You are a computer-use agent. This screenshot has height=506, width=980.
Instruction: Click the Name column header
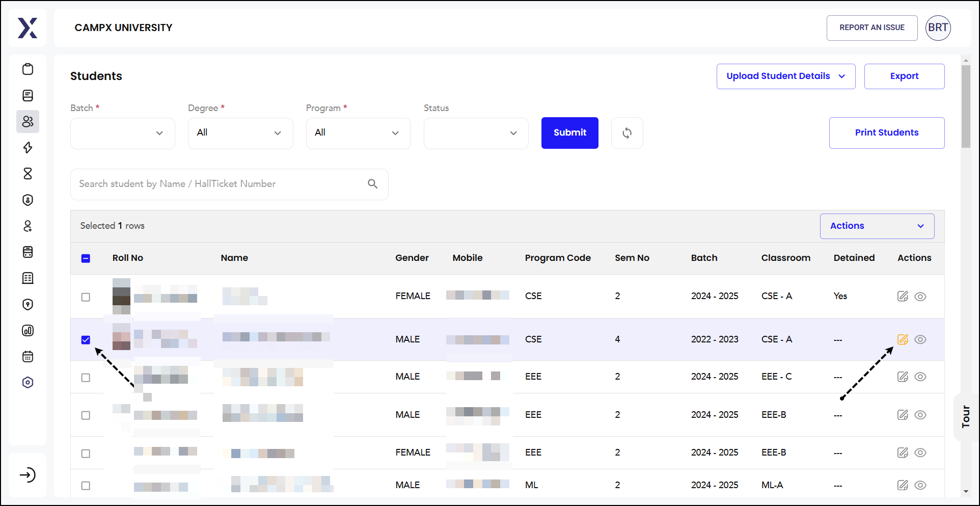tap(234, 258)
